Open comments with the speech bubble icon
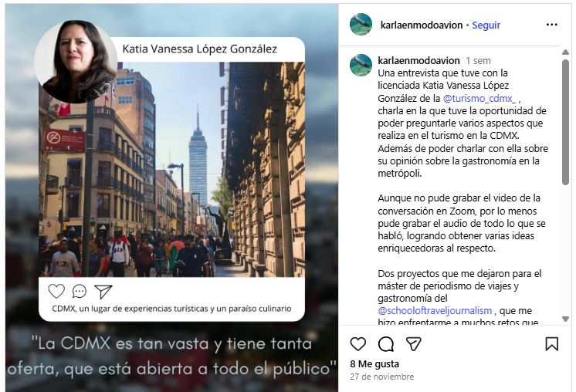The image size is (576, 392). point(386,344)
